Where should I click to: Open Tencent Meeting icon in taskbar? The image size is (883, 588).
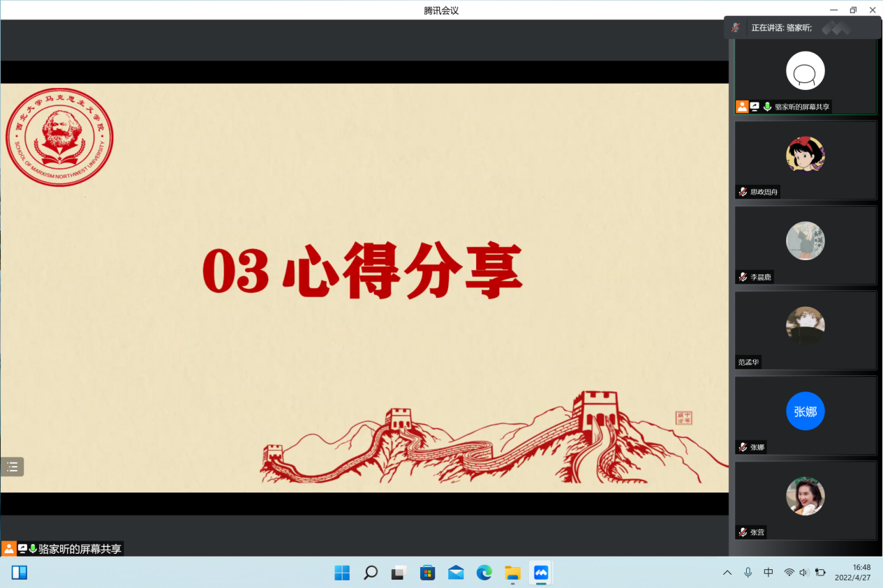541,573
